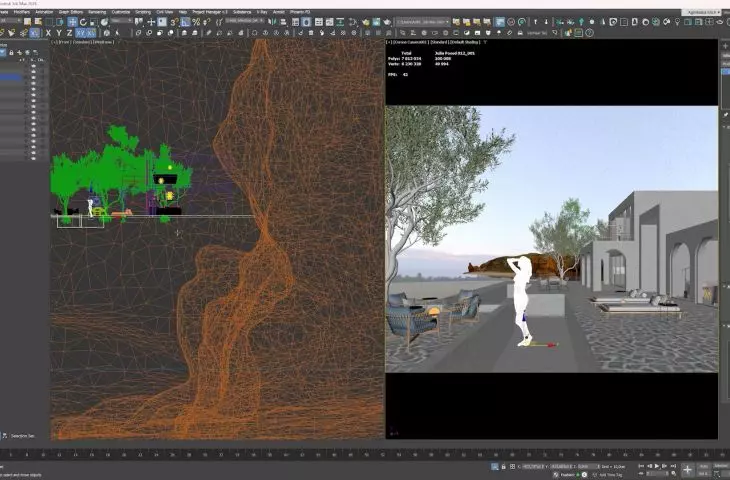Click the Rectangular Selection Region icon
Image resolution: width=730 pixels, height=480 pixels.
(49, 22)
